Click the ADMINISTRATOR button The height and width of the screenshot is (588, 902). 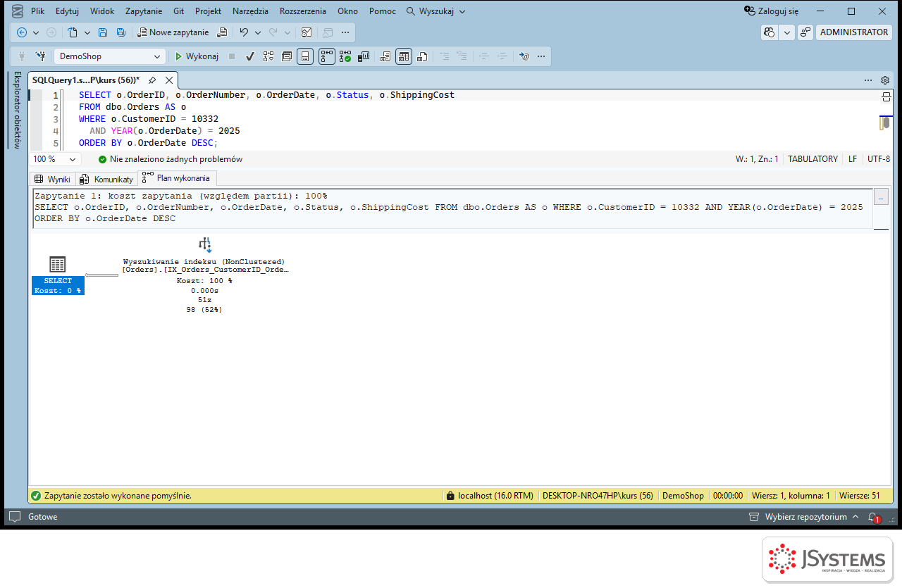[854, 32]
